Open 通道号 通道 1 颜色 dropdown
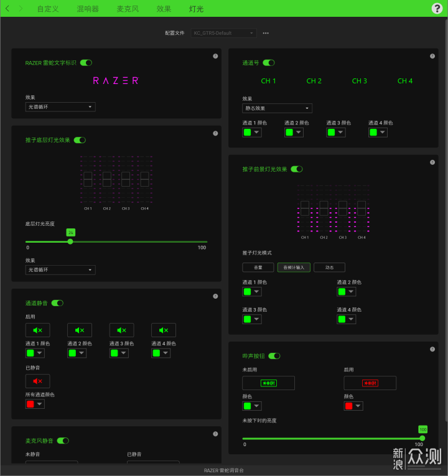Image resolution: width=448 pixels, height=476 pixels. point(252,133)
